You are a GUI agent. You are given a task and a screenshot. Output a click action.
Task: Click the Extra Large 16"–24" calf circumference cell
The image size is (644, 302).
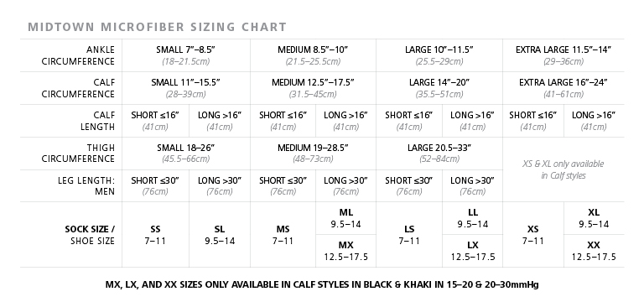(x=563, y=88)
